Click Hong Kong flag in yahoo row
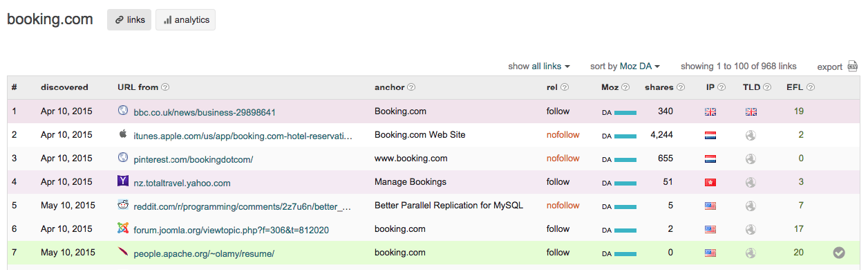 point(710,182)
